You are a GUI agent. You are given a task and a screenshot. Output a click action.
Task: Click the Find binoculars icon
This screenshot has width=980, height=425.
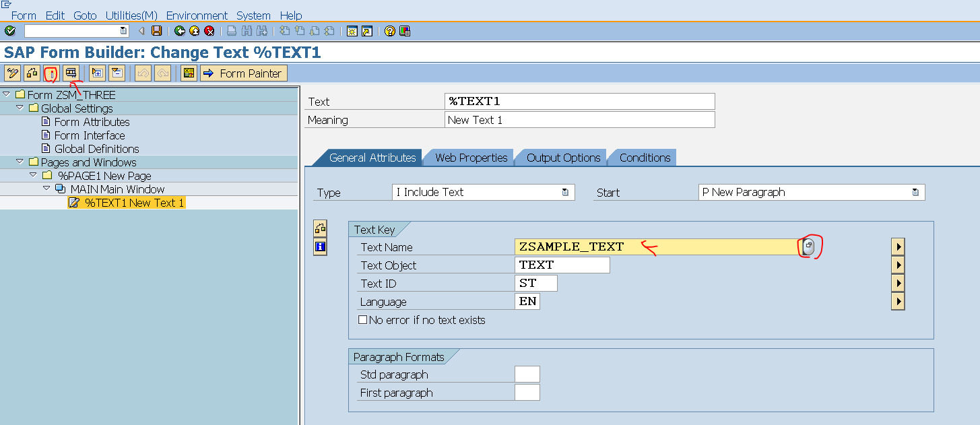coord(247,31)
